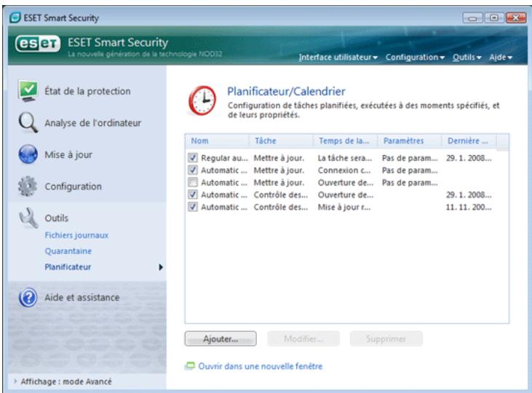Click the Modifier... button
The height and width of the screenshot is (393, 532).
[303, 338]
